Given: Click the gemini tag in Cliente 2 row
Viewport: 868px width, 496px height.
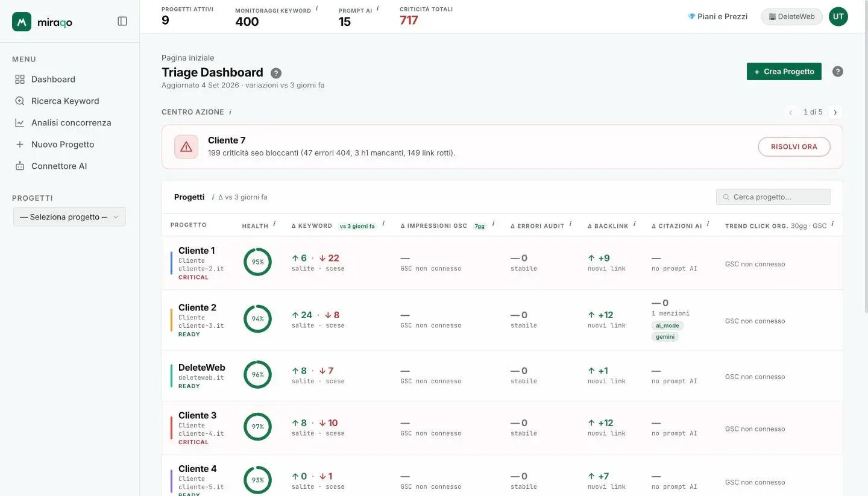Looking at the screenshot, I should 665,337.
